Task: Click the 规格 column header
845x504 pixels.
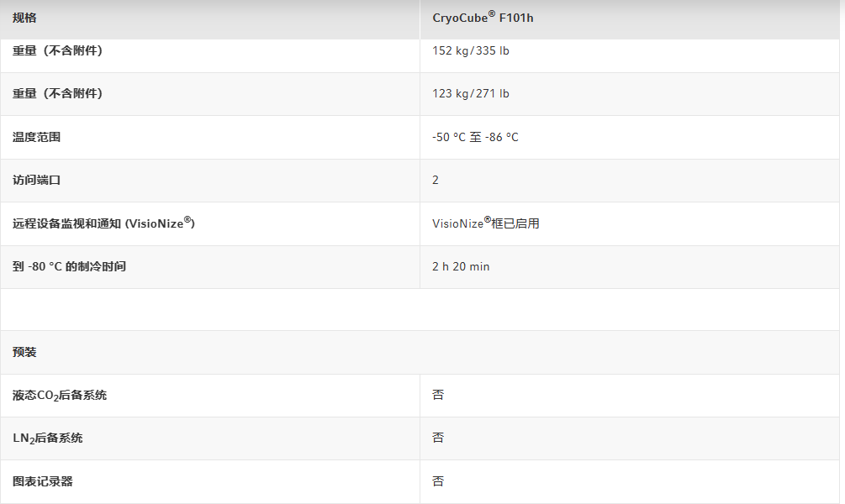Action: [x=24, y=18]
